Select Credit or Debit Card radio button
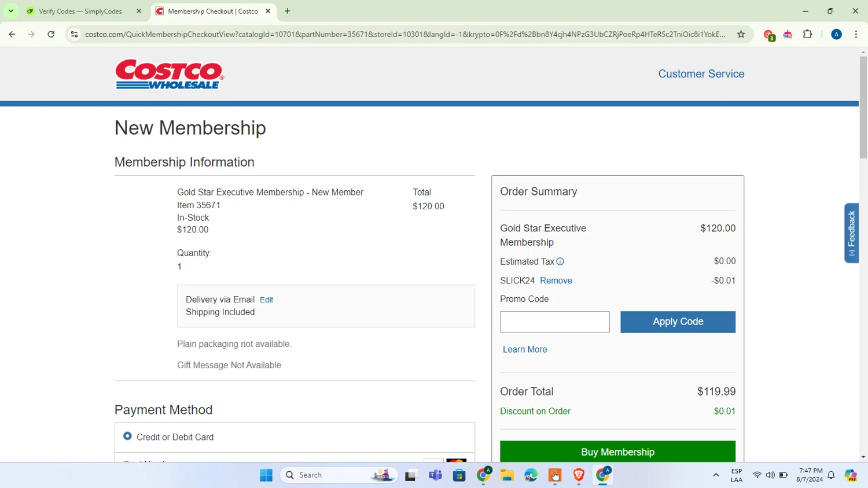This screenshot has width=868, height=488. pos(127,436)
